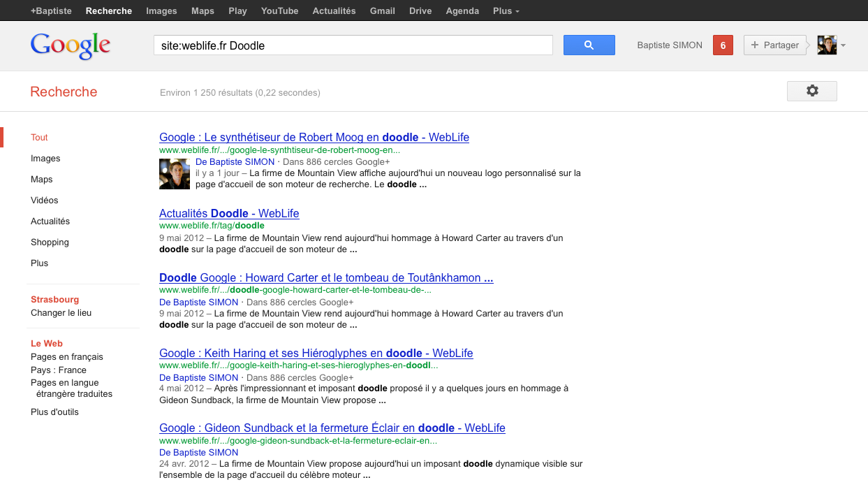868x487 pixels.
Task: Click De Baptiste SIMON under Howard Carter result
Action: click(x=199, y=303)
